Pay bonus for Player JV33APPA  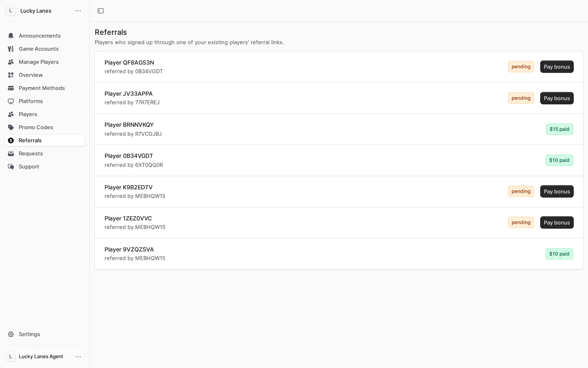(x=557, y=98)
